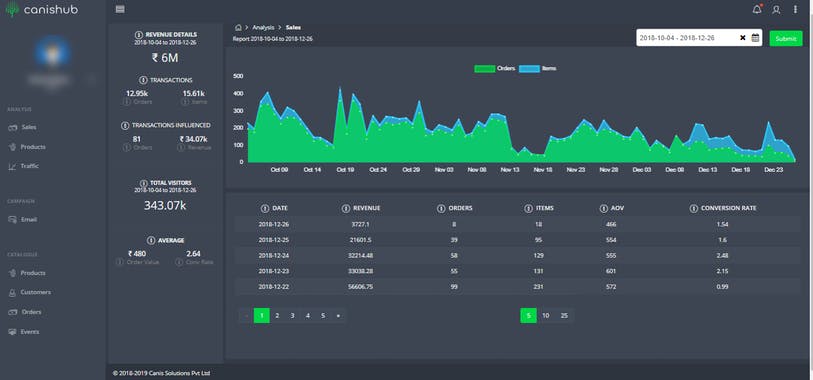Clear the date range with X icon
This screenshot has height=380, width=813.
click(742, 38)
